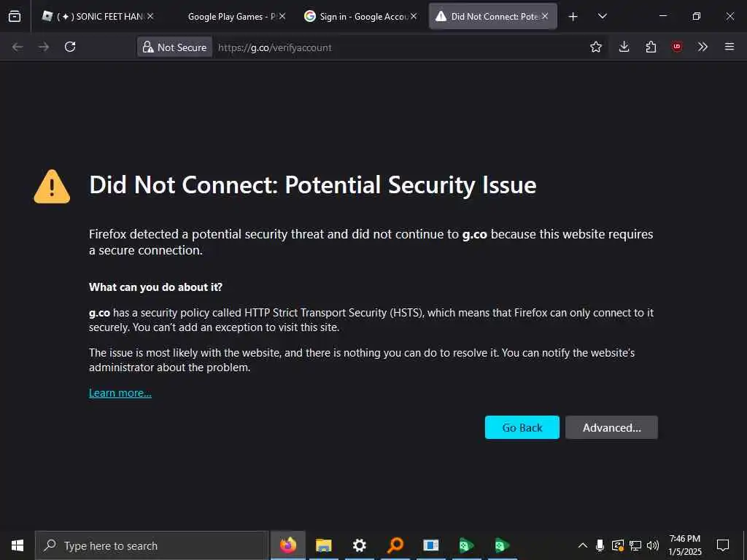Open Firefox View in the tab bar

pyautogui.click(x=15, y=16)
